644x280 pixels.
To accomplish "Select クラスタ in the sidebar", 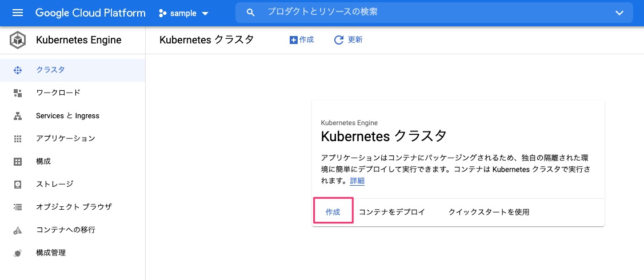I will pyautogui.click(x=72, y=70).
